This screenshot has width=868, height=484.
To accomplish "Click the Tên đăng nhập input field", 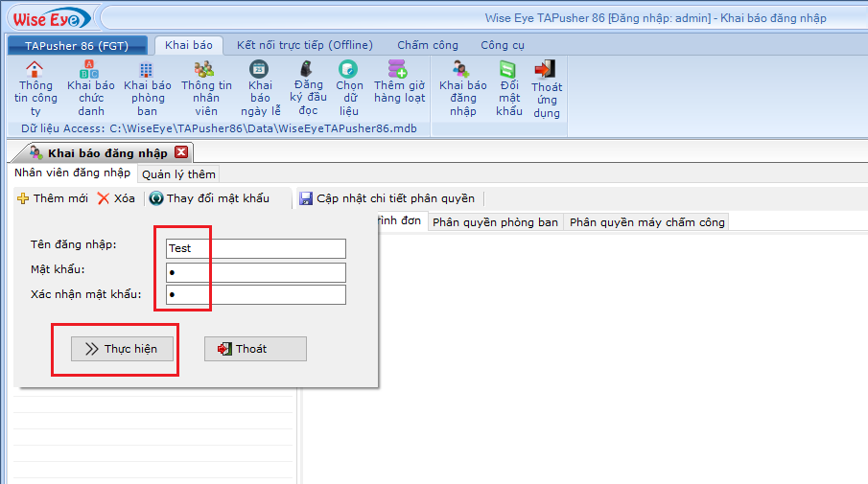I will pyautogui.click(x=255, y=248).
